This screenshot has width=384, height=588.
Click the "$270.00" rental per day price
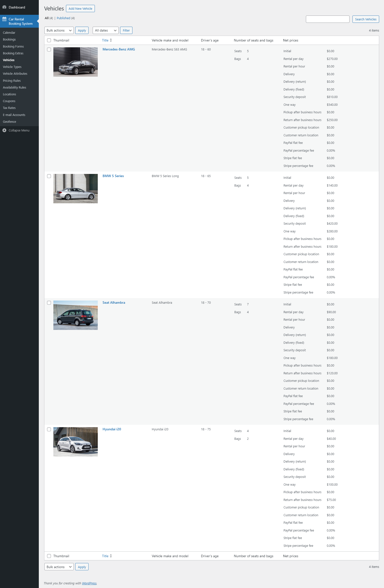[332, 59]
